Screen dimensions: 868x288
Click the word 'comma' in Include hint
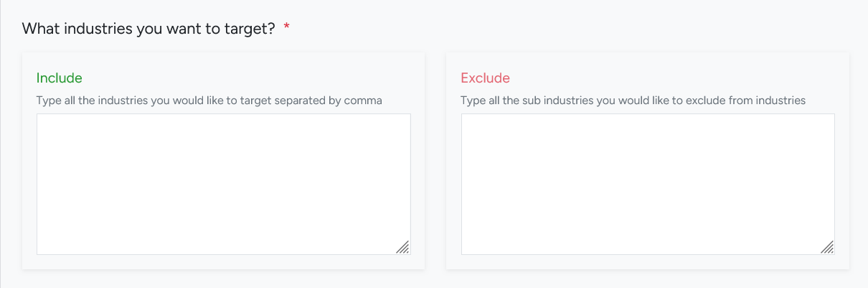[x=363, y=101]
